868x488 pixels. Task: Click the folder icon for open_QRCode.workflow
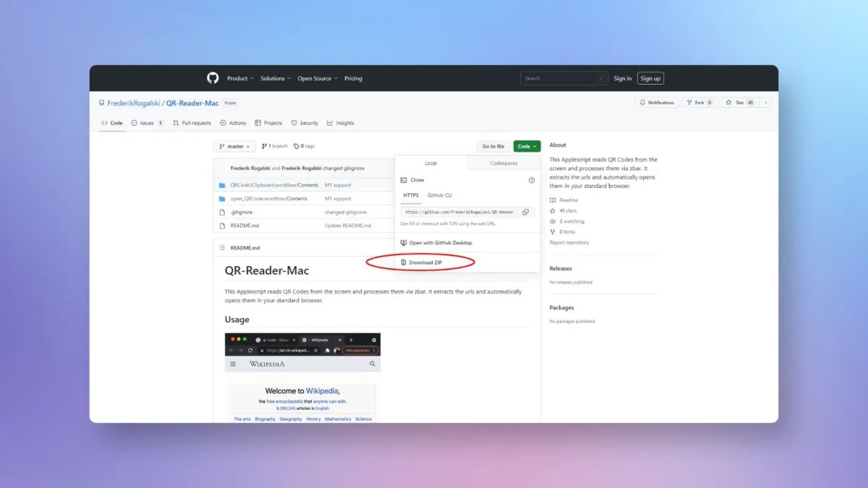[222, 199]
